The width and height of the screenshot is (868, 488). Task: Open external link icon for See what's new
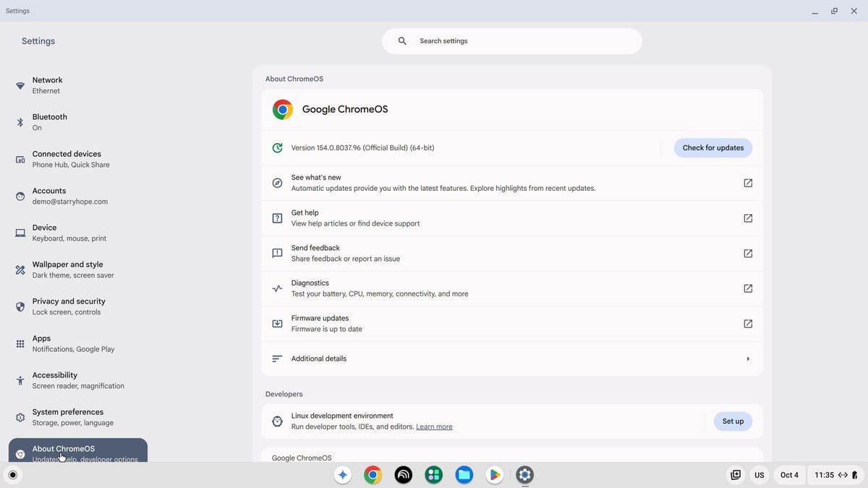click(748, 183)
